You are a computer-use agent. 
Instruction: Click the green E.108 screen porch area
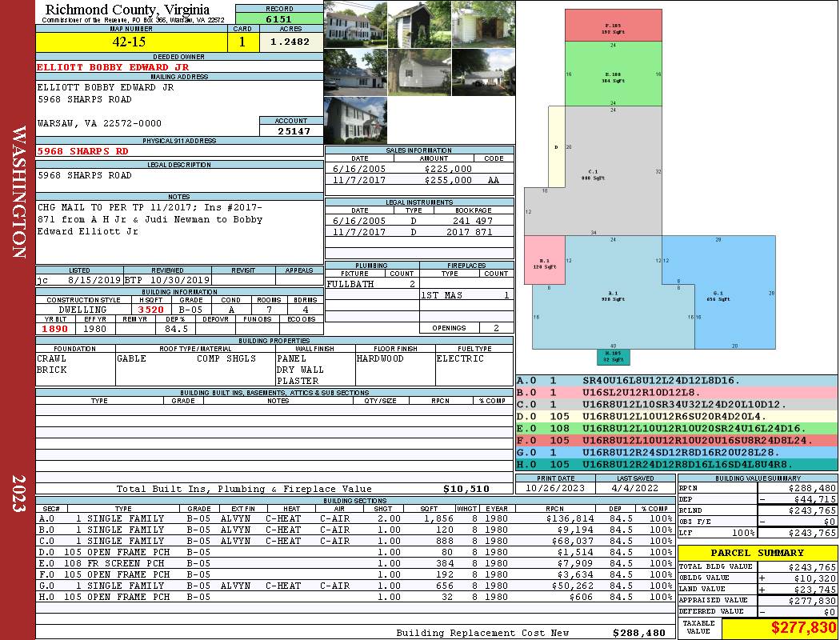pyautogui.click(x=613, y=74)
